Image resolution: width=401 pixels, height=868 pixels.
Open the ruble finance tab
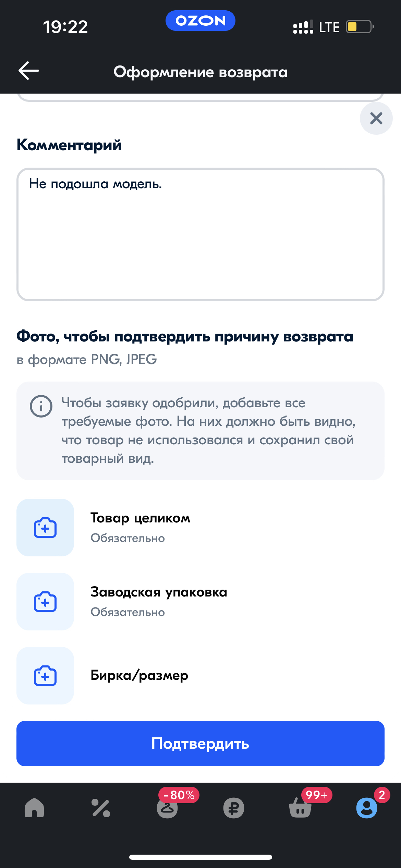coord(234,808)
